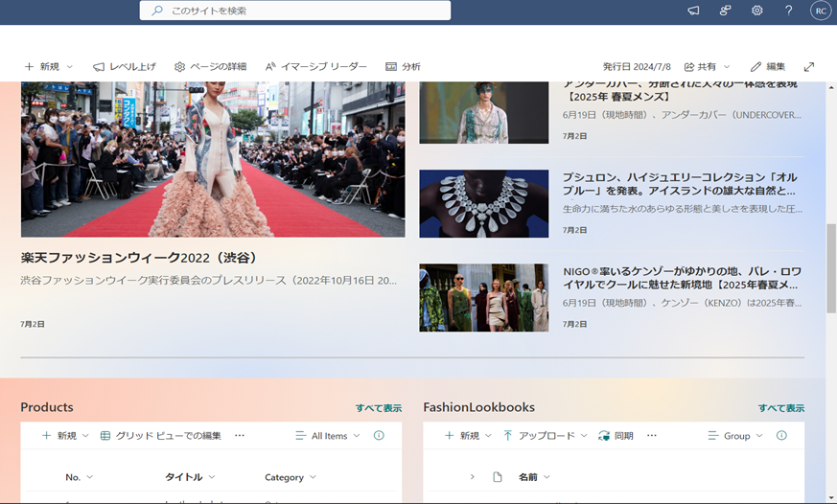Open the people connections icon in header
The height and width of the screenshot is (504, 837).
[725, 11]
